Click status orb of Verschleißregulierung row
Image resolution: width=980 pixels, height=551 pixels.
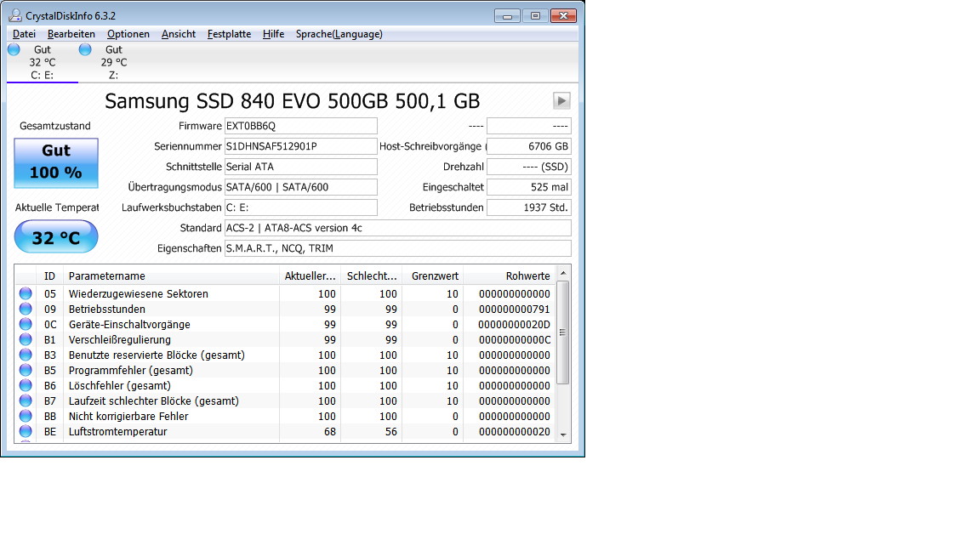(x=26, y=339)
